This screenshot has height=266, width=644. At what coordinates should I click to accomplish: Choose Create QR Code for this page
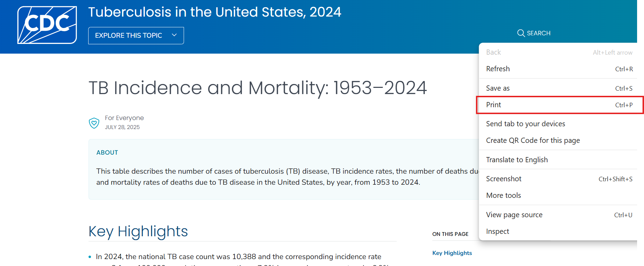tap(533, 140)
